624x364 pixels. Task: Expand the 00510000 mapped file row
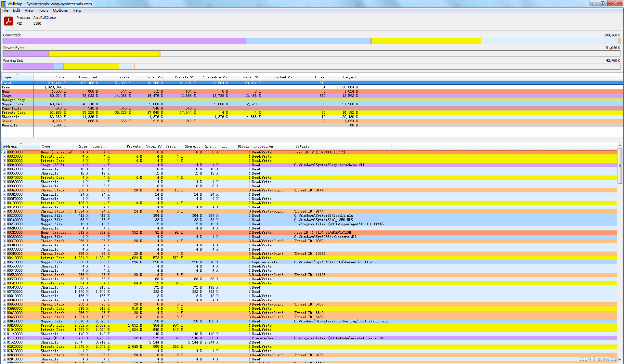pyautogui.click(x=5, y=262)
